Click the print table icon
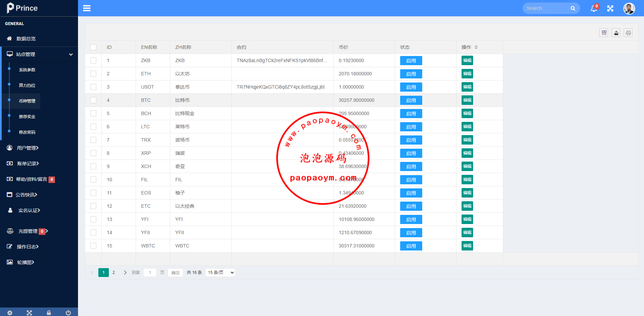 [x=628, y=33]
